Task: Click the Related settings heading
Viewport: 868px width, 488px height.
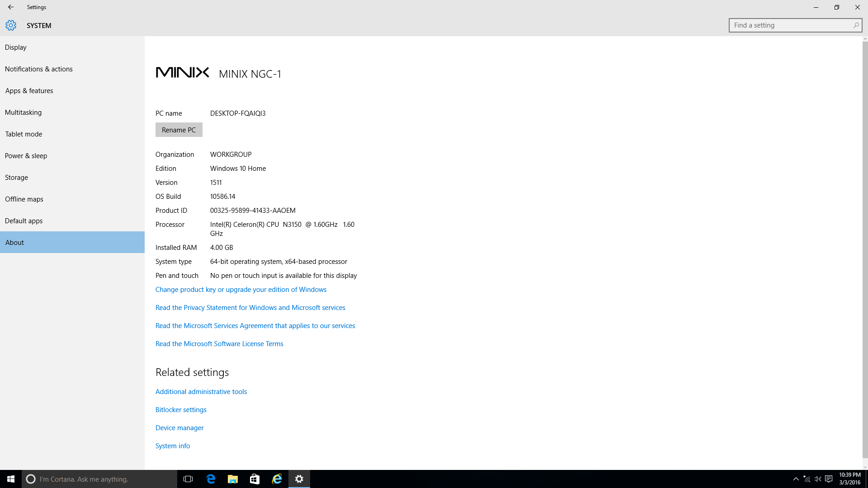Action: coord(192,372)
